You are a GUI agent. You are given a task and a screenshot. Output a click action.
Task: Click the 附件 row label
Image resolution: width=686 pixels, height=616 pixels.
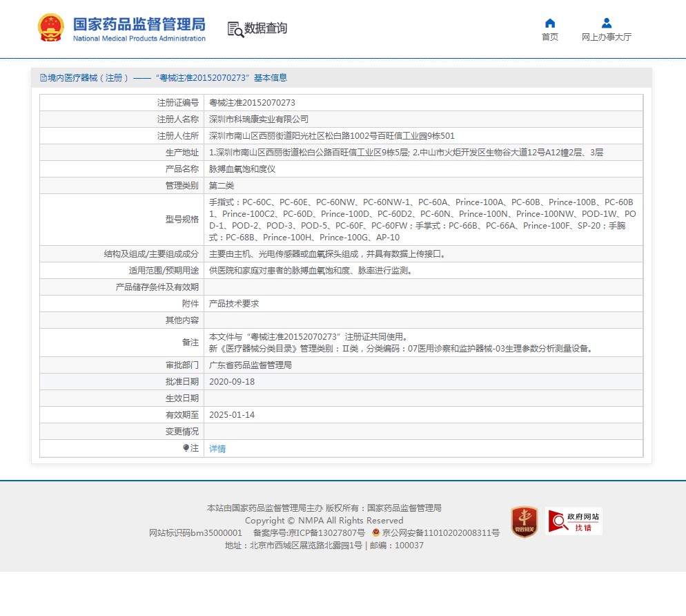[x=190, y=304]
